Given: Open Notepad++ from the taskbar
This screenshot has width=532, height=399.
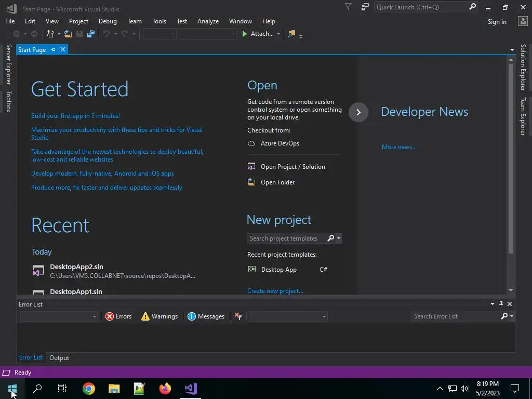Looking at the screenshot, I should 139,389.
